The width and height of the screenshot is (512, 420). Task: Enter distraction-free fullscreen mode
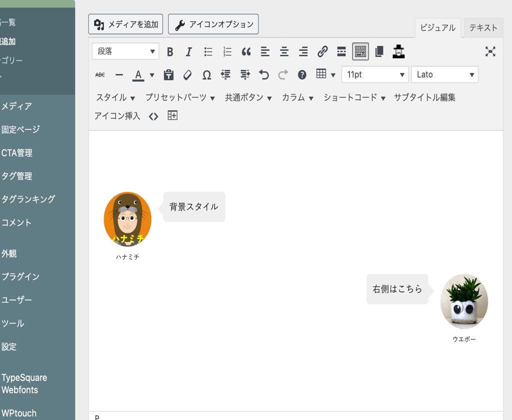490,51
